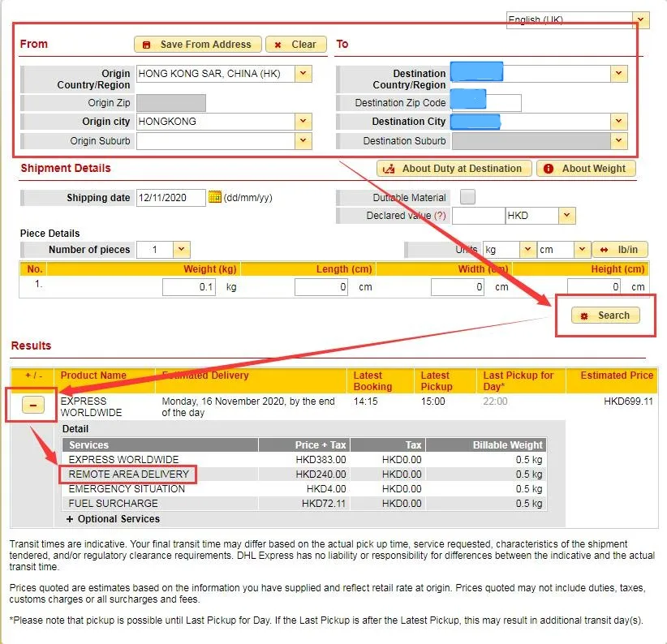The width and height of the screenshot is (667, 644).
Task: Open Origin Country/Region dropdown
Action: (x=303, y=74)
